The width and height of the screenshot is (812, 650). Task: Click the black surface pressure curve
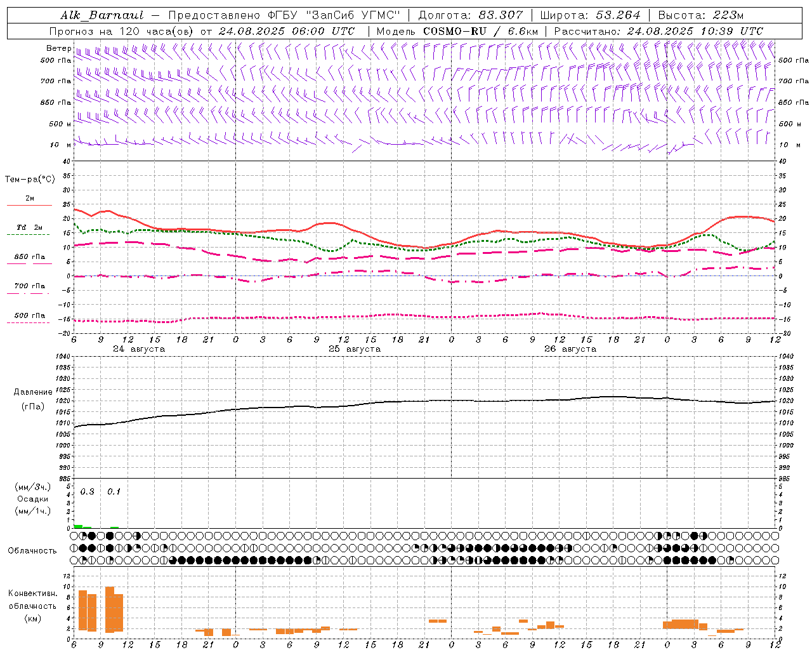pos(425,401)
